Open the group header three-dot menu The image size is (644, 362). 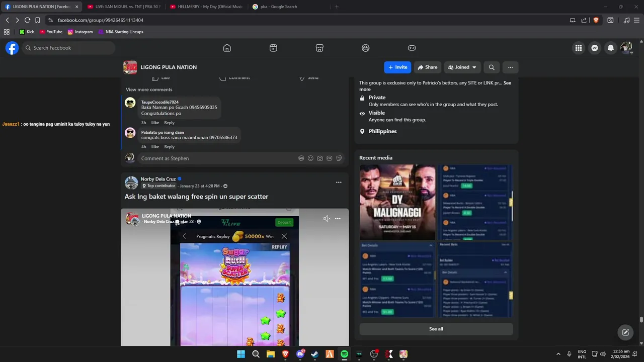pos(510,67)
